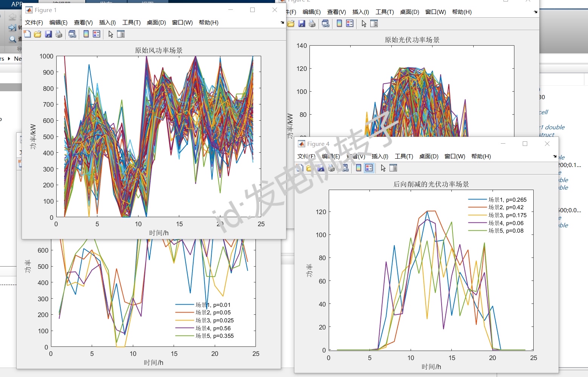Select Edit Plot arrow in Figure 4 toolbar
Viewport: 588px width, 377px height.
coord(383,168)
